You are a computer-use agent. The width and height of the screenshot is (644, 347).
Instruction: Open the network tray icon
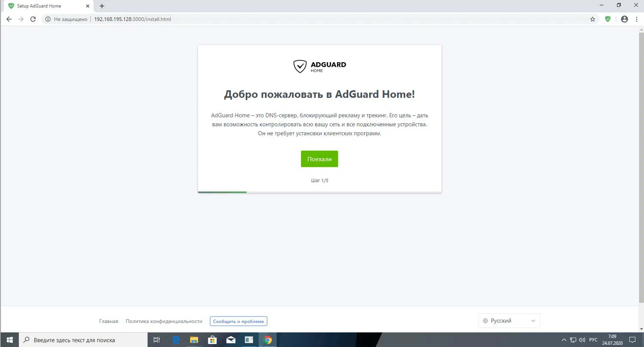pos(573,340)
